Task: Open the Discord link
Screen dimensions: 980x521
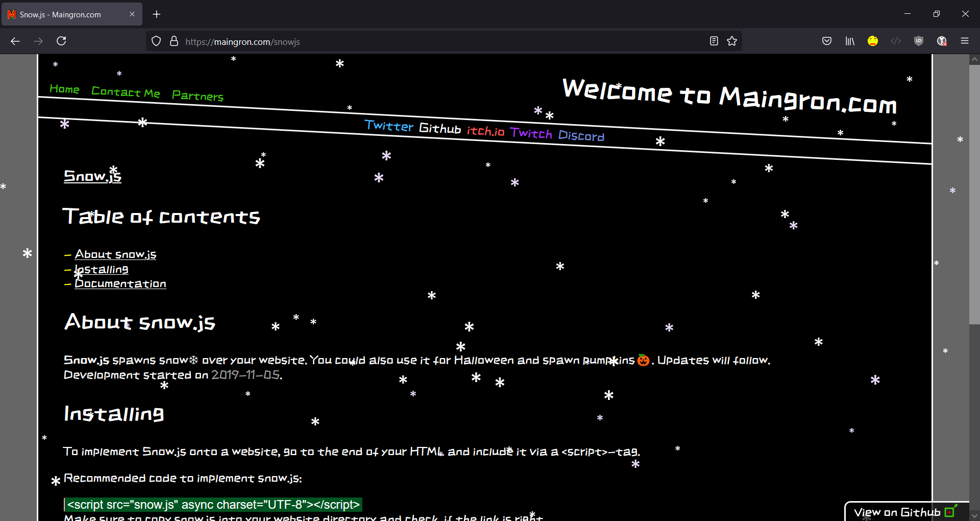Action: (581, 135)
